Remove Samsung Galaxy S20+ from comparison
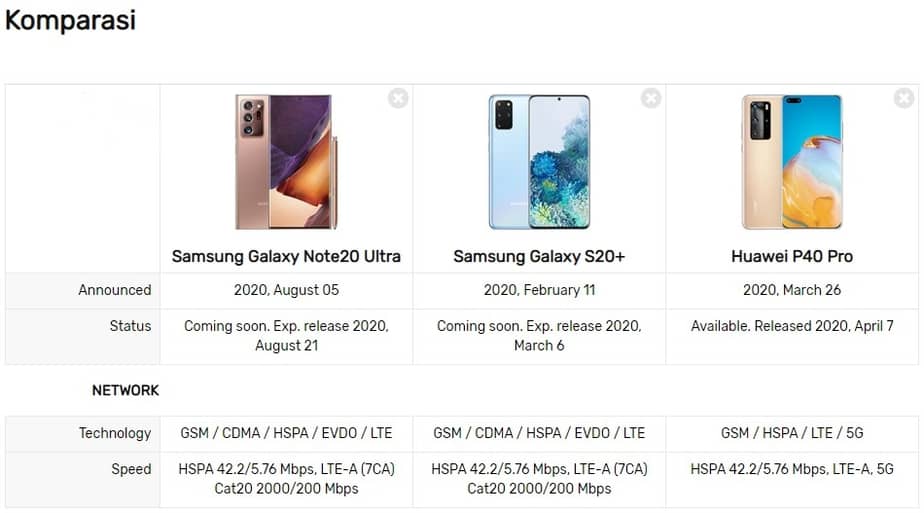 point(651,98)
